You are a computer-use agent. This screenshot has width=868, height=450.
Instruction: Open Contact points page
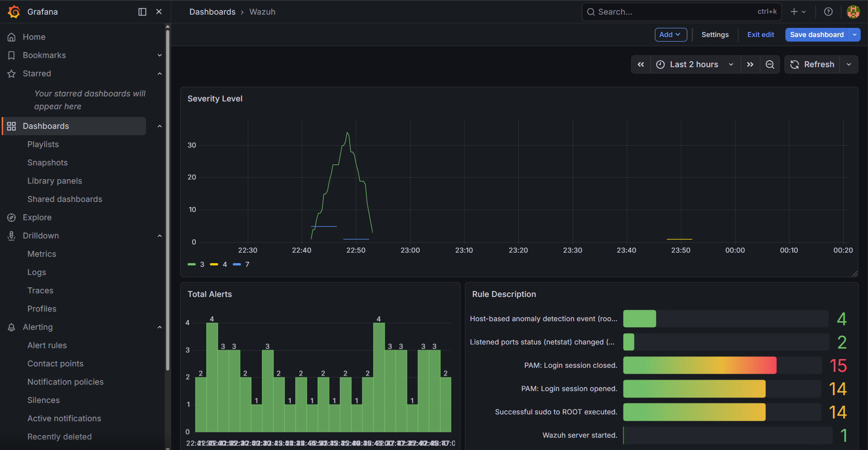point(55,364)
